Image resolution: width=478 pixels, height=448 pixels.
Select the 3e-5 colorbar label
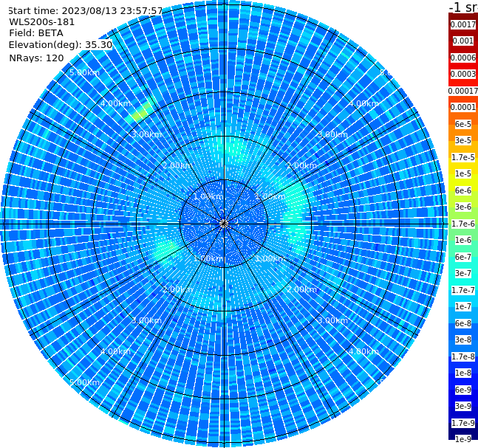click(x=463, y=140)
